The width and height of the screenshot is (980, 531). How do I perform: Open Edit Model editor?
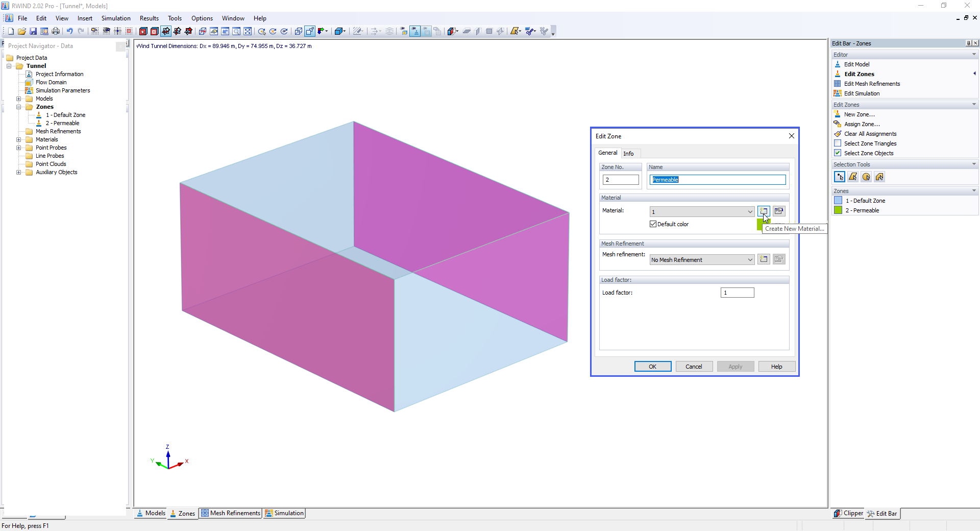click(x=856, y=64)
